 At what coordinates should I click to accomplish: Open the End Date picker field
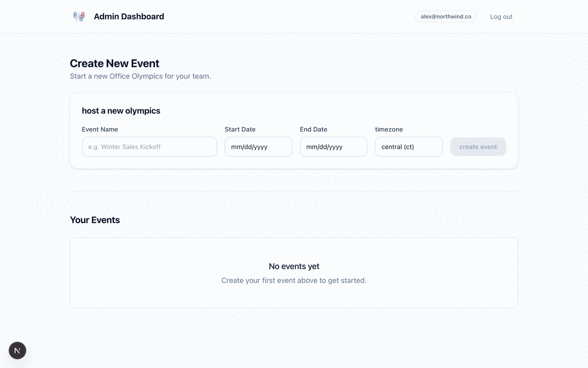(333, 147)
